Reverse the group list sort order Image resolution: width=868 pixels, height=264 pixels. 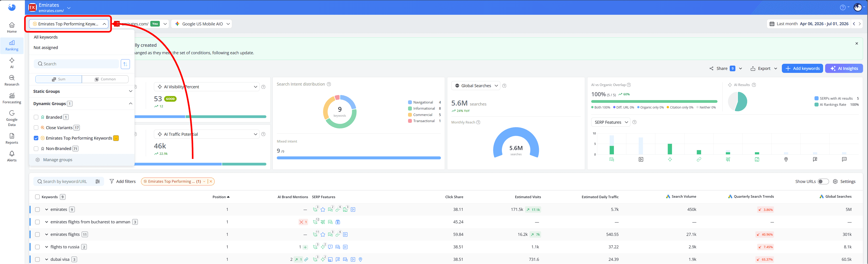pos(125,64)
